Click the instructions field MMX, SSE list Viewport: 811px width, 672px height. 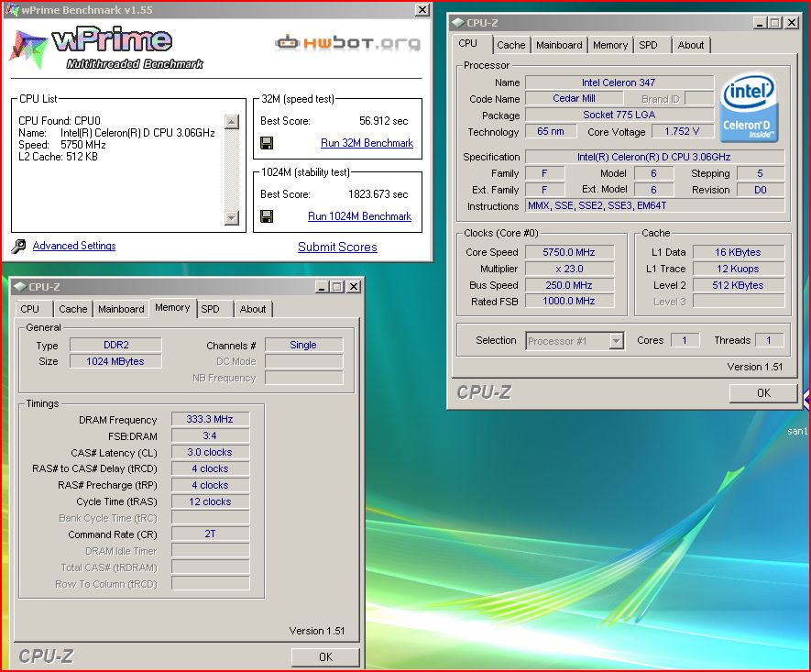point(655,206)
